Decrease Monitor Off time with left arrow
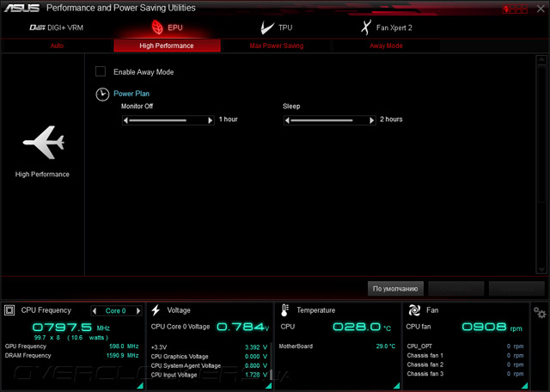 (x=125, y=120)
